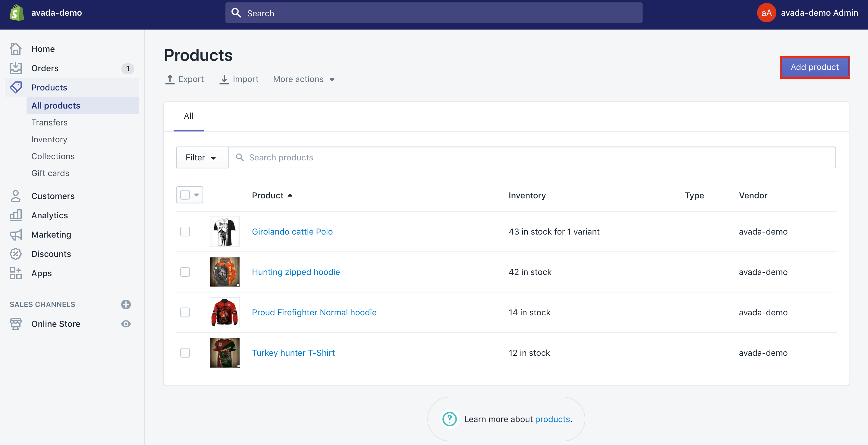Click the Orders icon in sidebar
This screenshot has height=445, width=868.
pyautogui.click(x=15, y=68)
